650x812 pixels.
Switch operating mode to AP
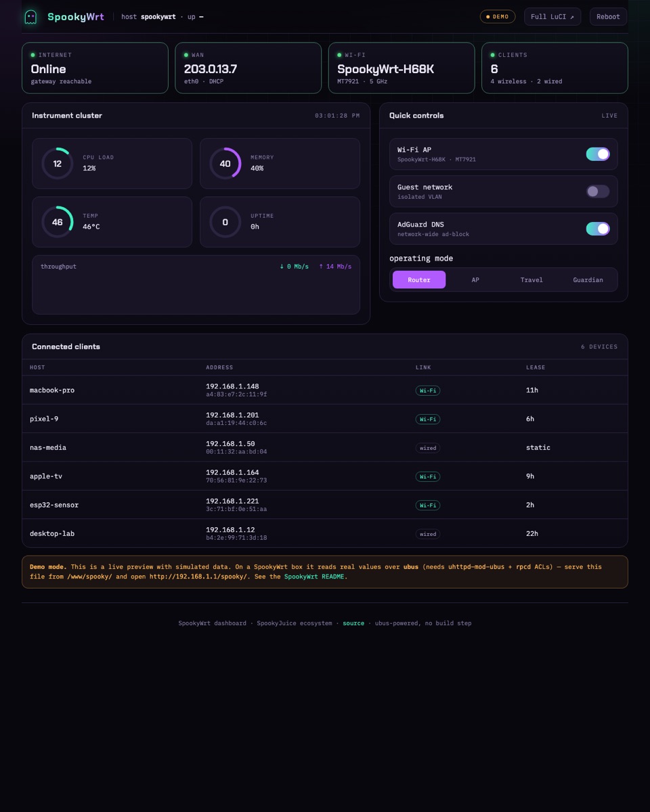pyautogui.click(x=475, y=279)
